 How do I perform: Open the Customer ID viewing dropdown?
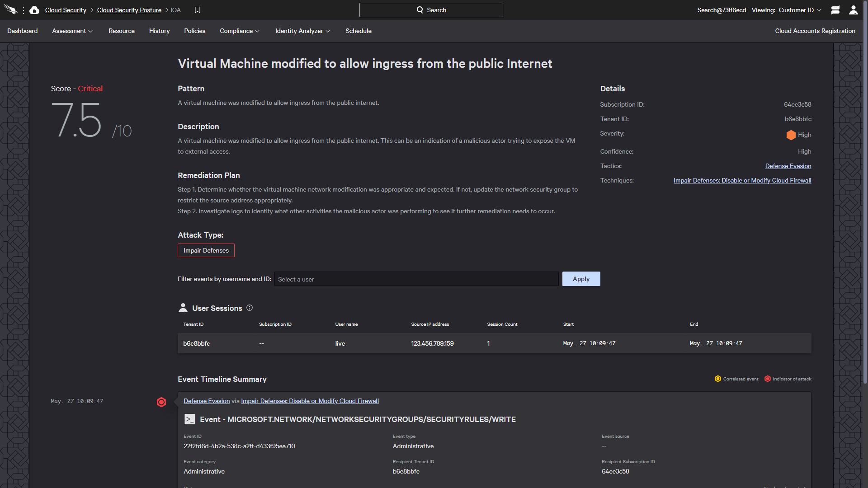(800, 10)
